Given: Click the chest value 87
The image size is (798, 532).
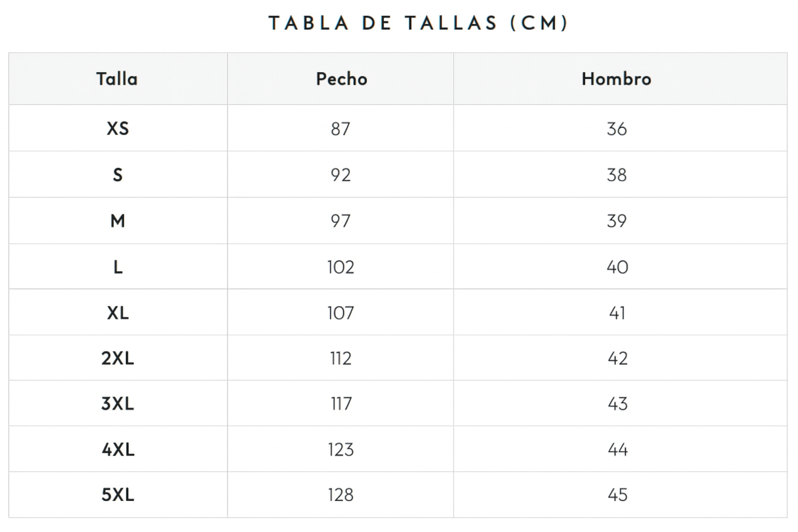Looking at the screenshot, I should tap(340, 128).
